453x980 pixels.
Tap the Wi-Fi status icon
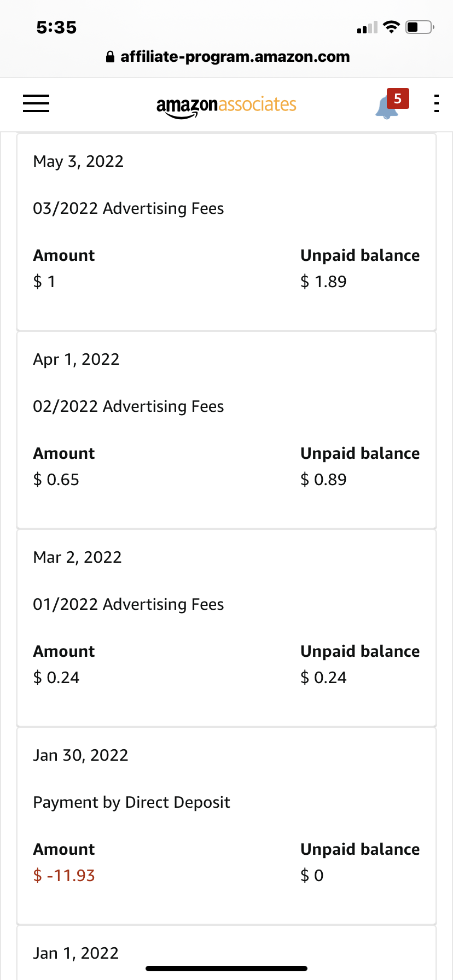tap(391, 27)
